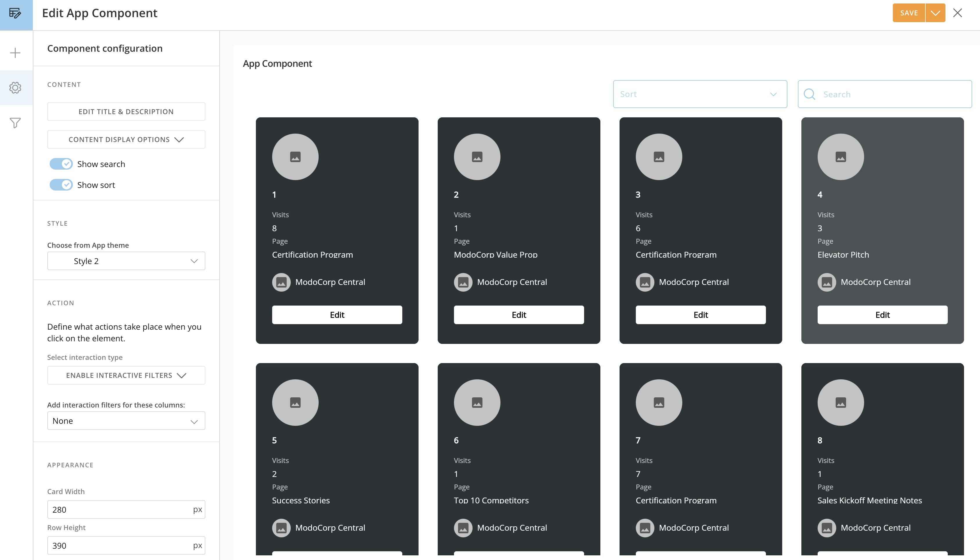Viewport: 980px width, 560px height.
Task: Click Edit Title & Description button
Action: pyautogui.click(x=126, y=112)
